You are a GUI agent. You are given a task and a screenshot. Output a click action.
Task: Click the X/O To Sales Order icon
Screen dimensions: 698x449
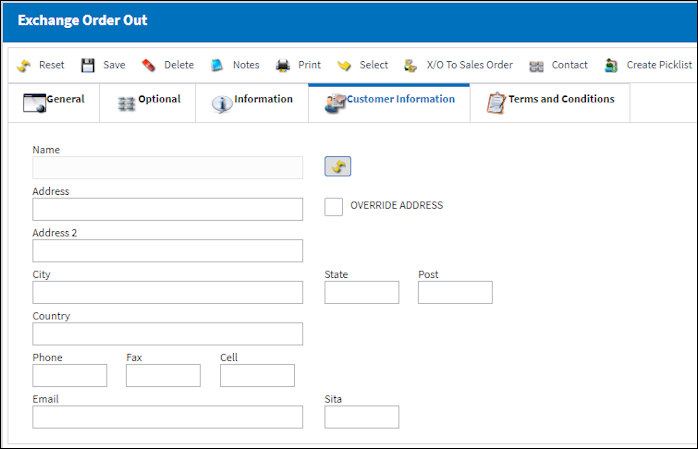(x=410, y=65)
